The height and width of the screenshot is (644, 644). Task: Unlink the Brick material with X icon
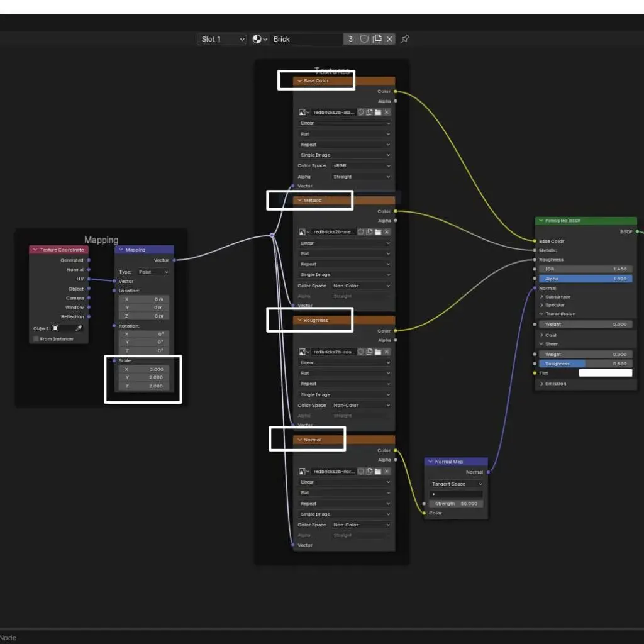(389, 39)
